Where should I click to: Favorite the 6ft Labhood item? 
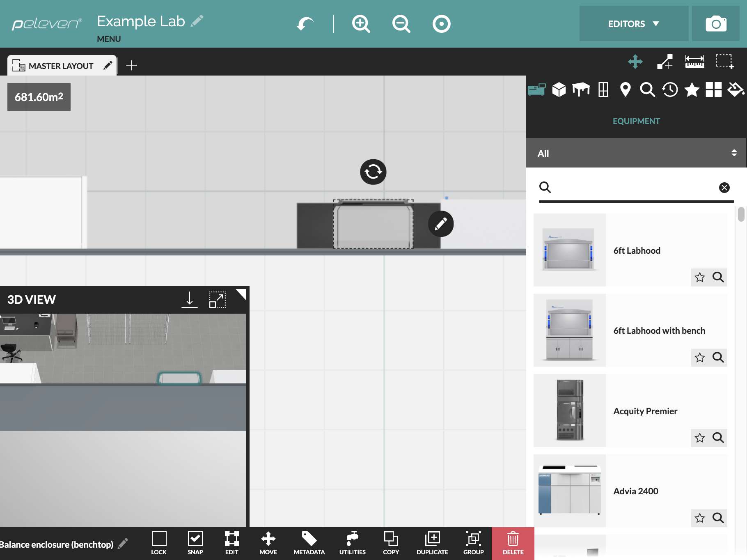(700, 278)
